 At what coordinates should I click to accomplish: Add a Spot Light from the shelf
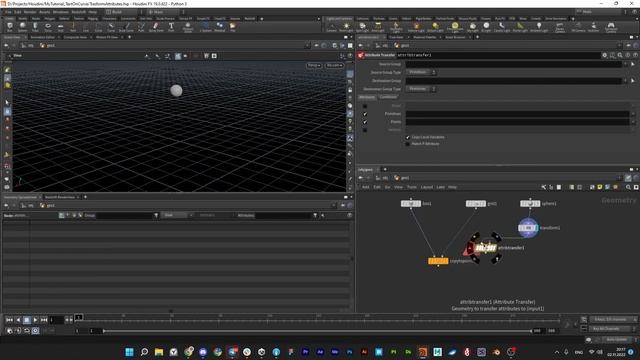[362, 27]
